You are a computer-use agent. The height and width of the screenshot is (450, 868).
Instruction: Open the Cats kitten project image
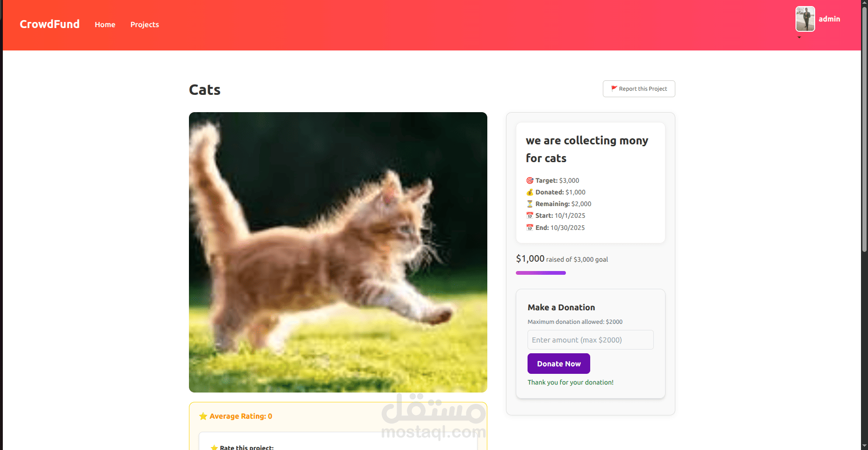pos(338,252)
